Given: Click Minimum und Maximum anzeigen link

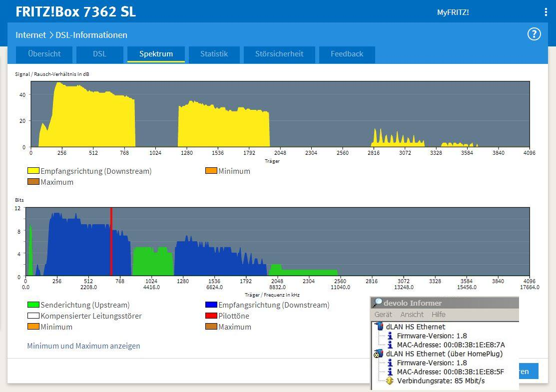Looking at the screenshot, I should tap(84, 346).
